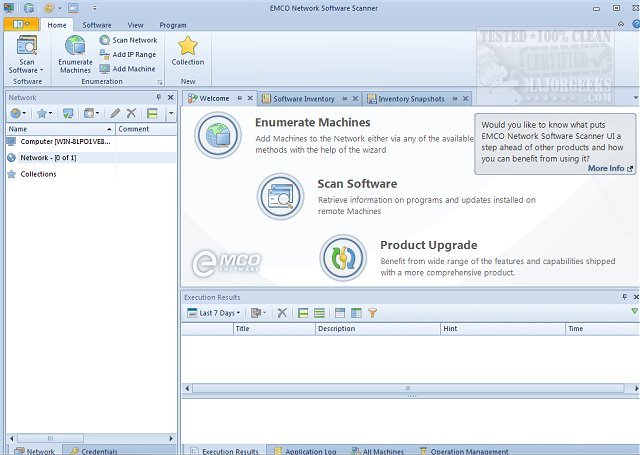Switch to Credentials bottom tab

pyautogui.click(x=94, y=451)
